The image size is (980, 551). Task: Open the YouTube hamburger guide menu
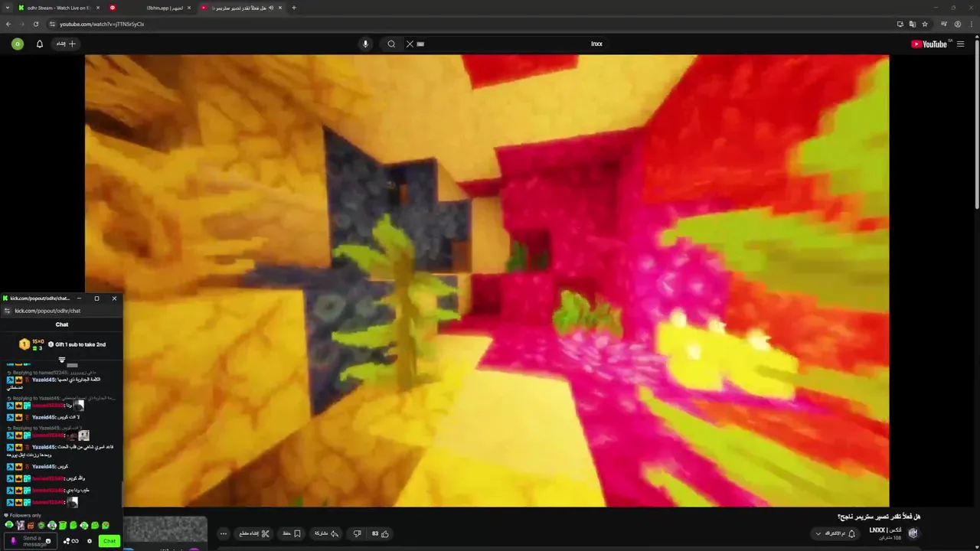click(x=961, y=44)
